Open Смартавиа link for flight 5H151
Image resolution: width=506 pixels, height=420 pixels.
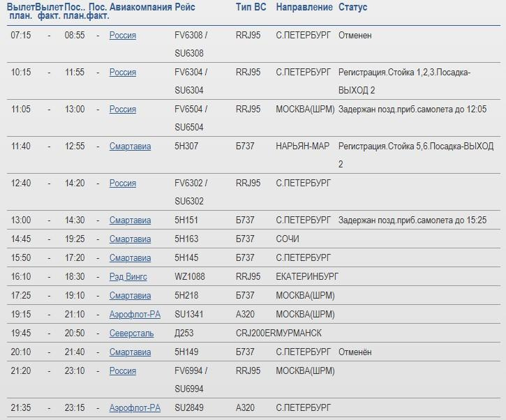tap(130, 220)
